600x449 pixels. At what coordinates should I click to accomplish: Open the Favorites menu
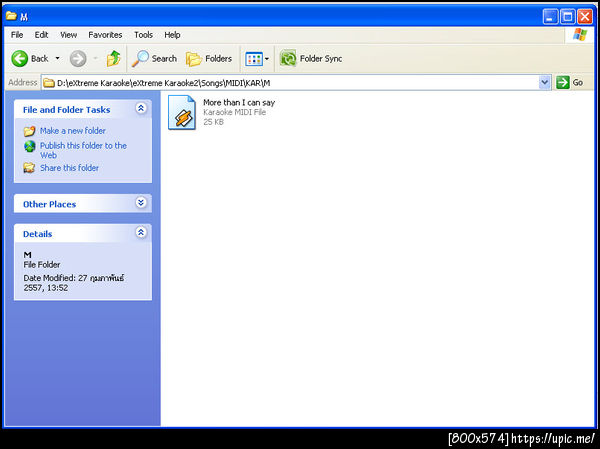click(x=105, y=35)
